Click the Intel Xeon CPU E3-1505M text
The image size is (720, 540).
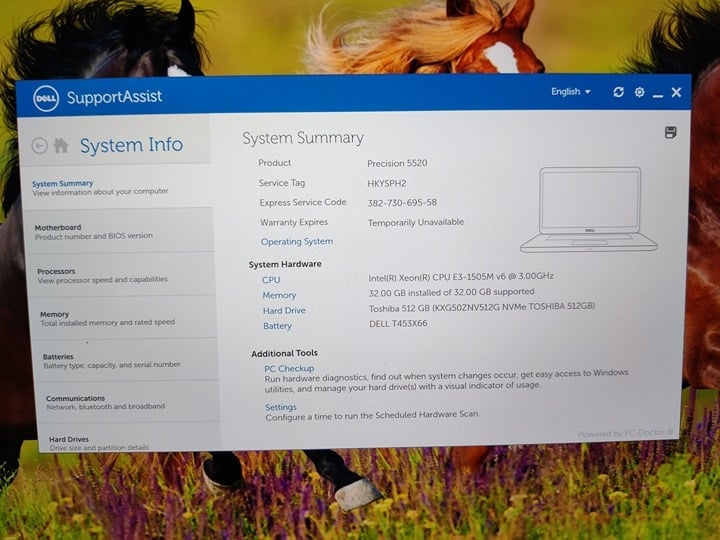pyautogui.click(x=461, y=277)
